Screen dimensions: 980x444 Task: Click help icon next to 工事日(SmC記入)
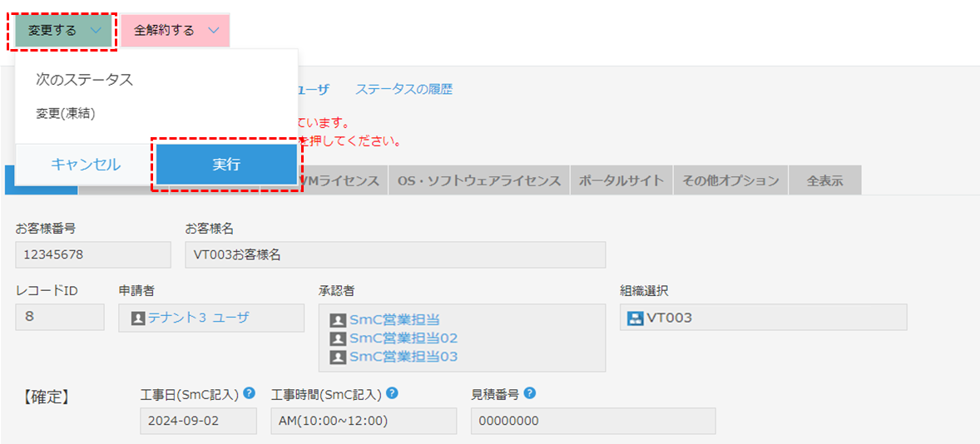[250, 392]
